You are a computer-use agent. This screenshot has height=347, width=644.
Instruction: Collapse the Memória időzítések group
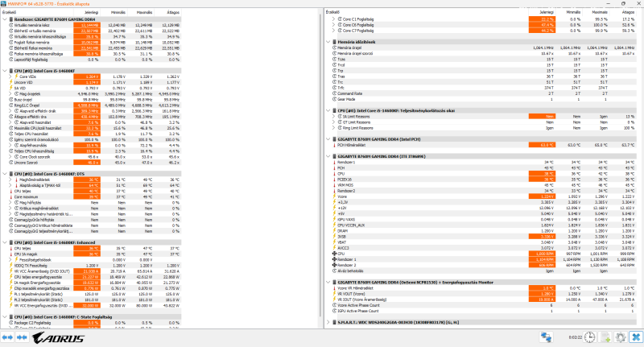[x=328, y=42]
